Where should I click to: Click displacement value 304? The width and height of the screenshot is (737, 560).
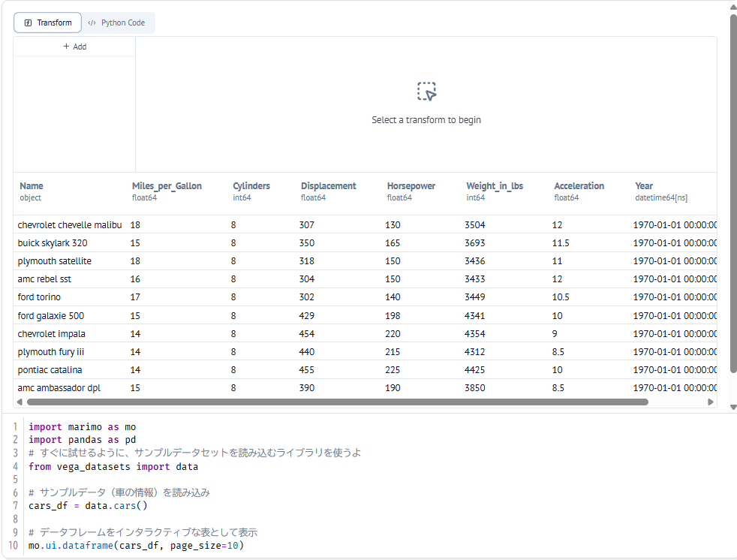tap(306, 278)
